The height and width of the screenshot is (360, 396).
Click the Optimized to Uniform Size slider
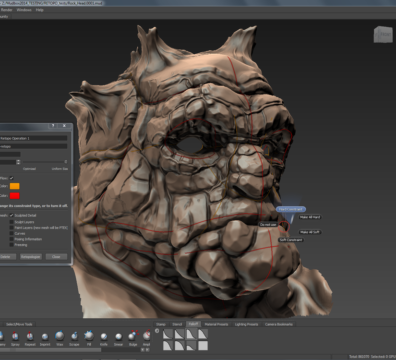[x=44, y=162]
